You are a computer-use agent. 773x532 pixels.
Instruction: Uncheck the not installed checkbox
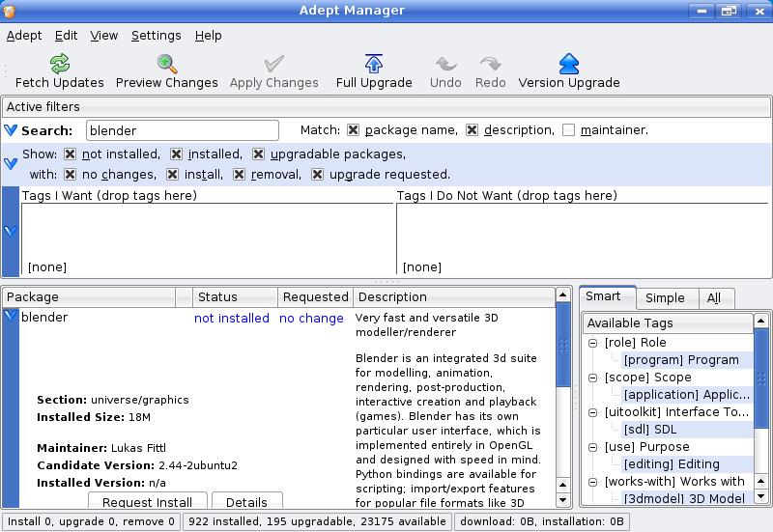tap(70, 154)
